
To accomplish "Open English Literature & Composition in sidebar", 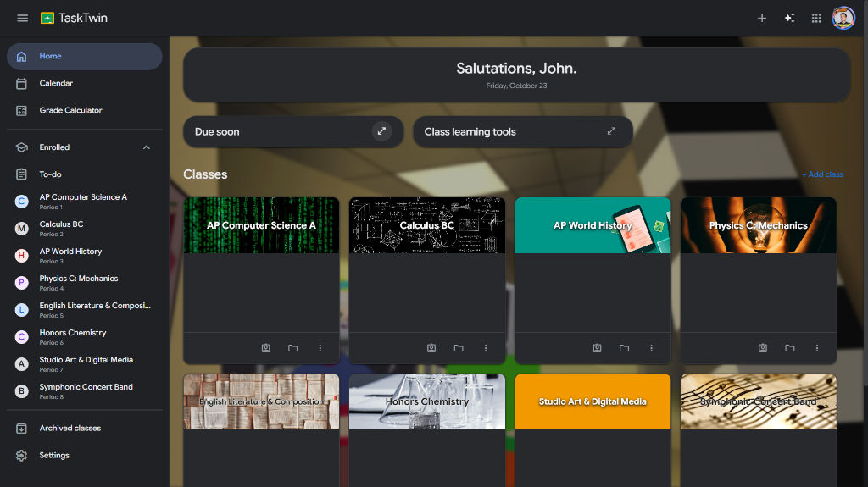I will pyautogui.click(x=84, y=310).
